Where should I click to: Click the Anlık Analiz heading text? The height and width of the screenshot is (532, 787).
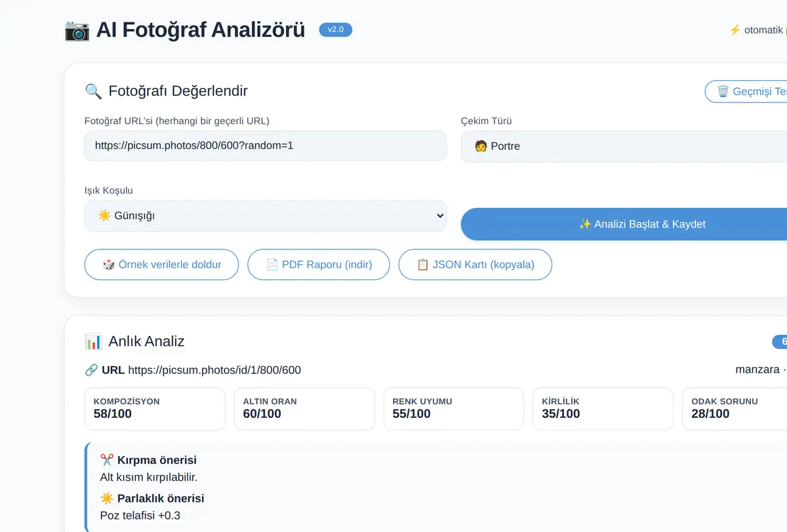point(146,341)
